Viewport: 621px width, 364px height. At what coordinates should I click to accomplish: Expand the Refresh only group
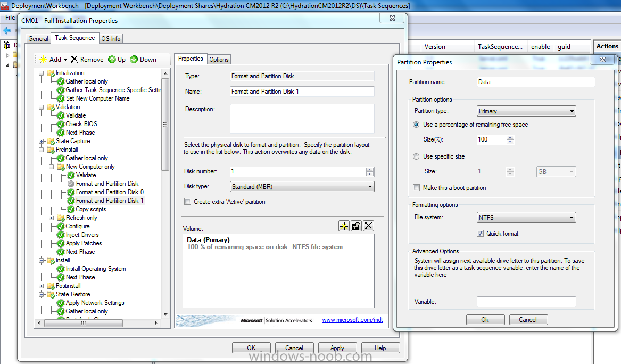tap(52, 218)
